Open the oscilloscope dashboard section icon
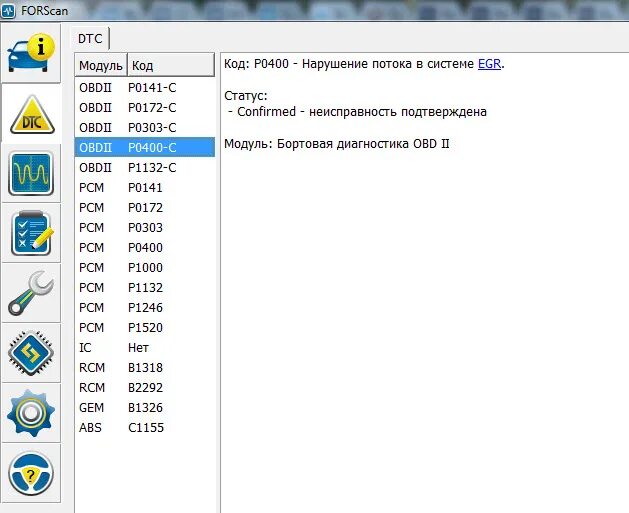This screenshot has height=513, width=629. (31, 173)
